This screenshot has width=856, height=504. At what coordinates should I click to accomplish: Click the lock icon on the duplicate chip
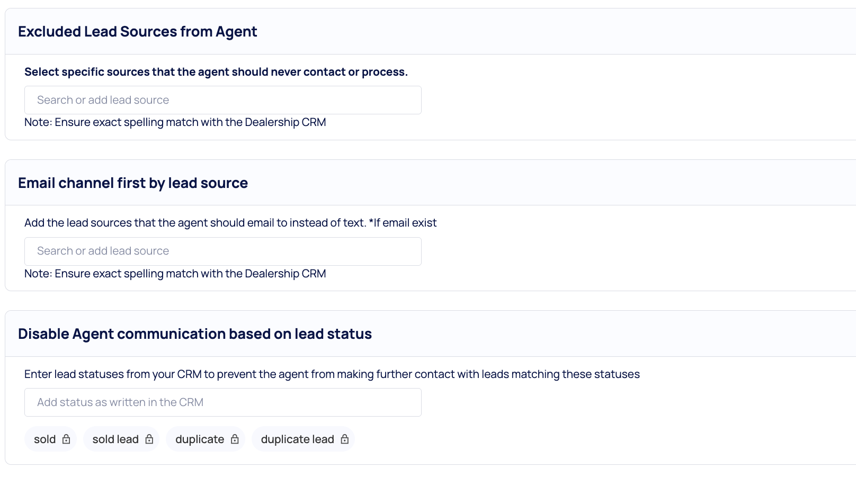pyautogui.click(x=235, y=439)
